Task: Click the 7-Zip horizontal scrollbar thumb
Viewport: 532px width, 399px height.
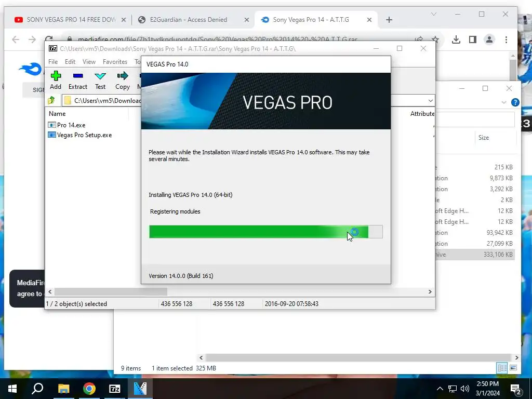Action: pos(111,292)
